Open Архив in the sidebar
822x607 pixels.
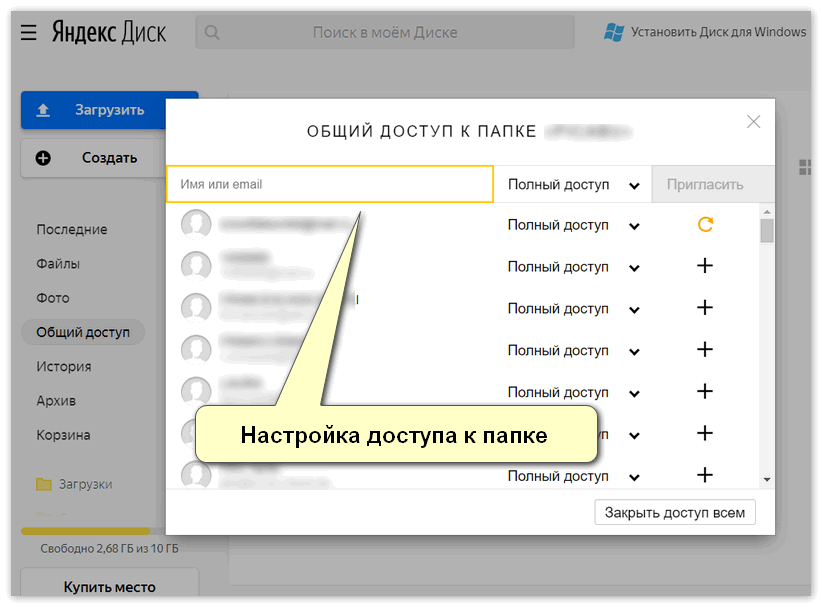[x=56, y=400]
